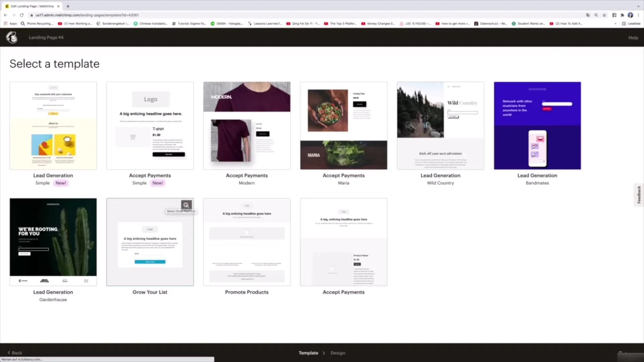Select the Accept Payments Simple template thumbnail

point(150,125)
